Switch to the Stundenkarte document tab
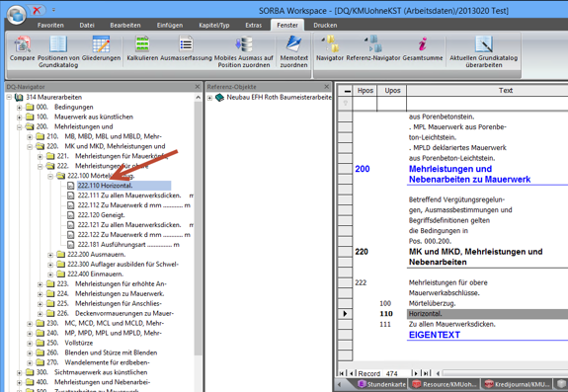 click(382, 384)
